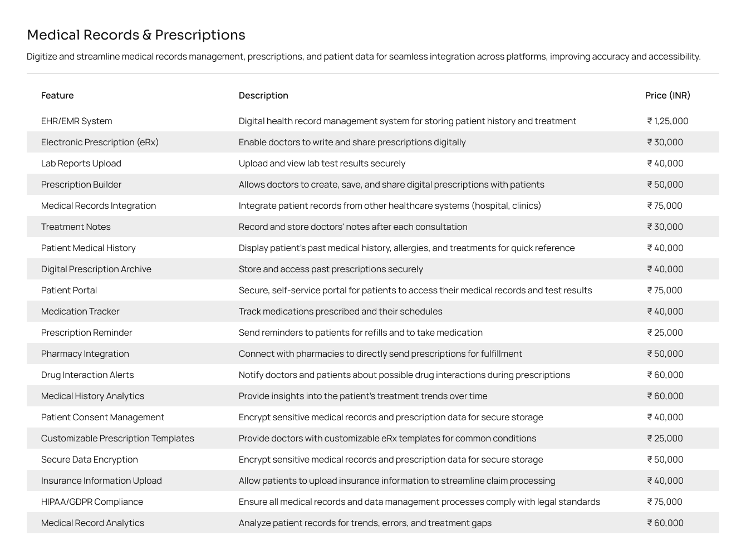Select the ₹ 1,25,000 price cell

coord(668,121)
